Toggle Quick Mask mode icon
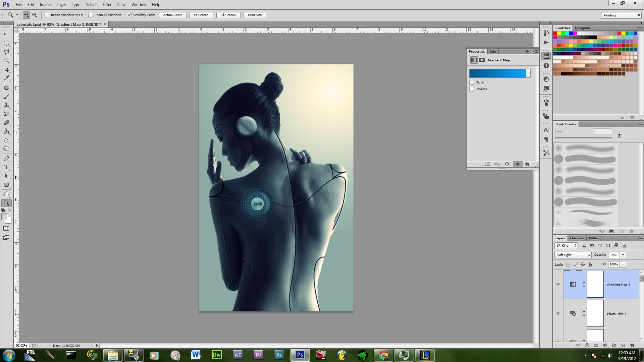The height and width of the screenshot is (362, 644). [x=6, y=229]
